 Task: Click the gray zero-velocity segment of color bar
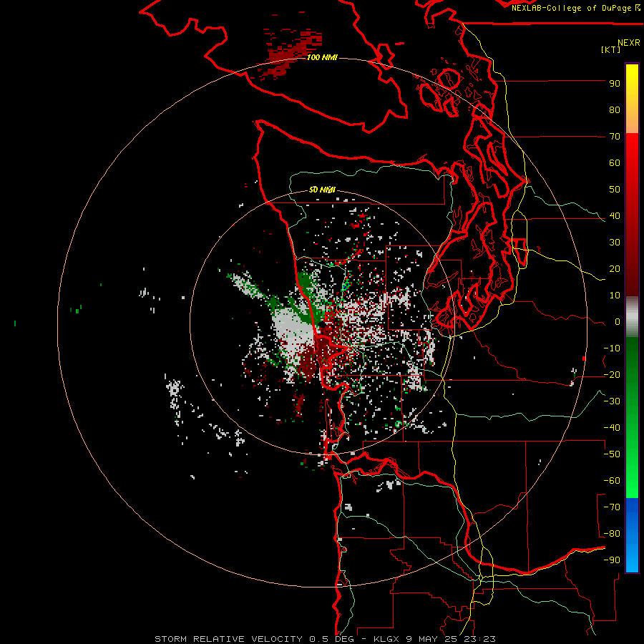click(x=632, y=317)
